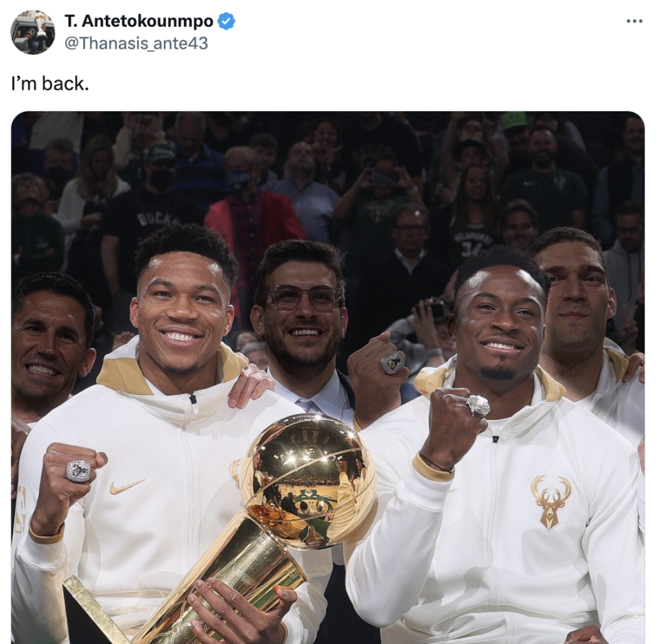
Task: Click the golden basketball on the trophy
Action: [x=308, y=481]
